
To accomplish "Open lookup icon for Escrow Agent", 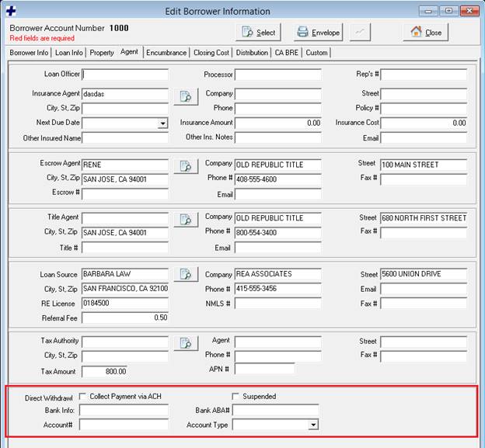I will [x=186, y=167].
